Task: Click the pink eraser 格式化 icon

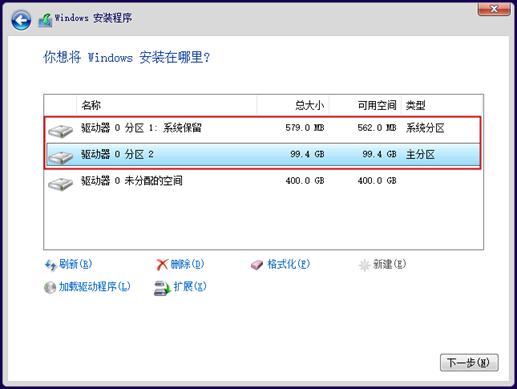Action: click(x=257, y=265)
